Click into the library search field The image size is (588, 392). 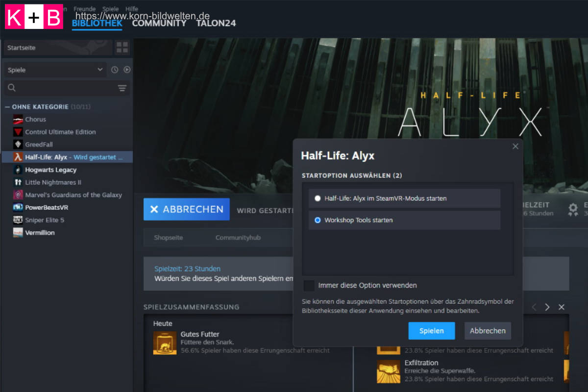point(67,88)
